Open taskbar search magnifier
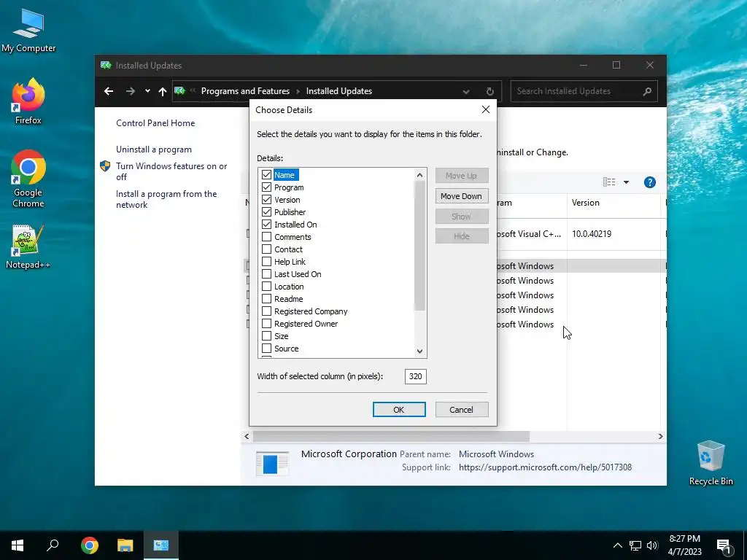 (x=53, y=545)
